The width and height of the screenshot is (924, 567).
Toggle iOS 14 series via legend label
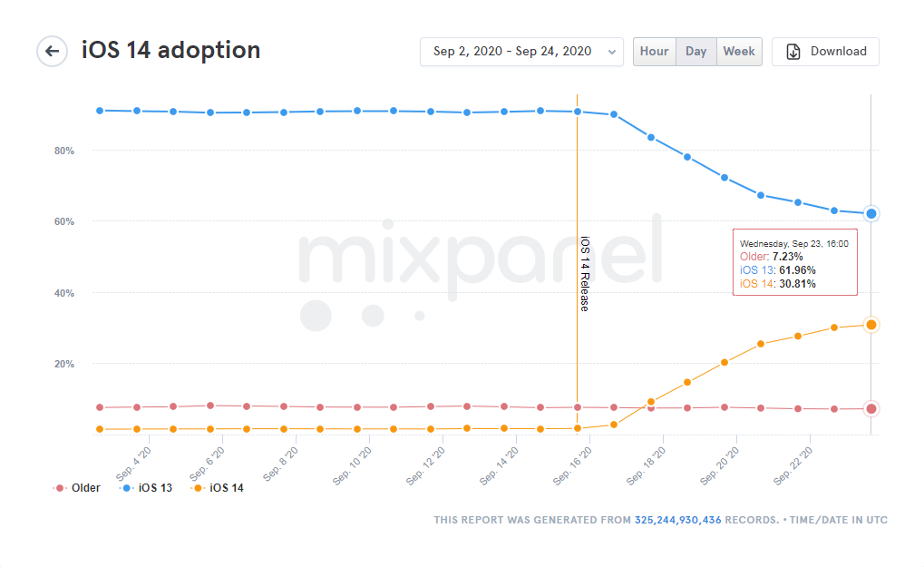coord(227,488)
